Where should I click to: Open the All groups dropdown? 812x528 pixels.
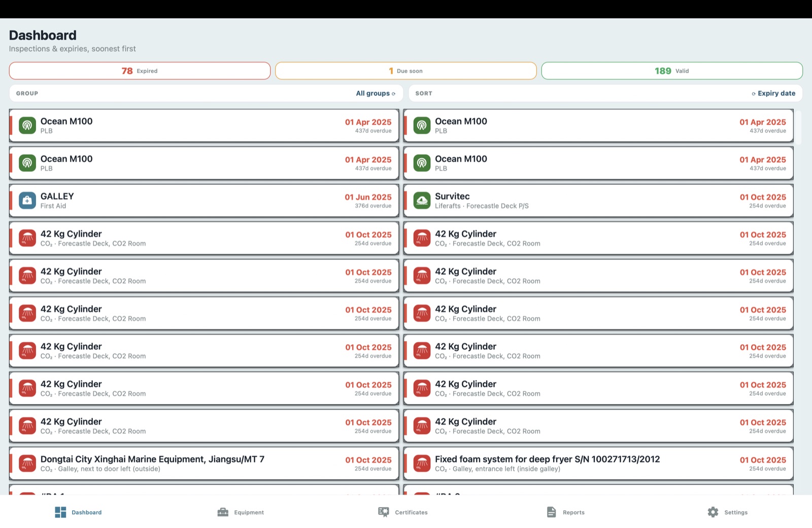pyautogui.click(x=376, y=93)
